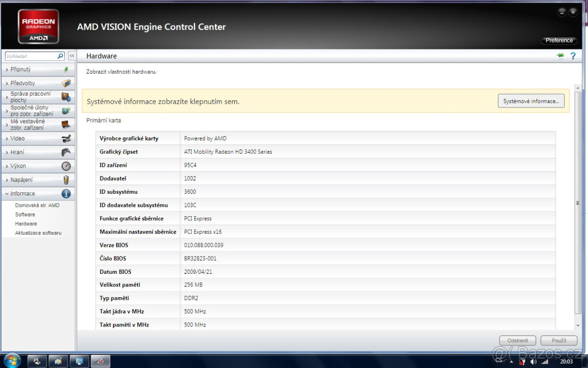This screenshot has height=368, width=588.
Task: Expand the Správa pracovní plochy section
Action: point(29,97)
